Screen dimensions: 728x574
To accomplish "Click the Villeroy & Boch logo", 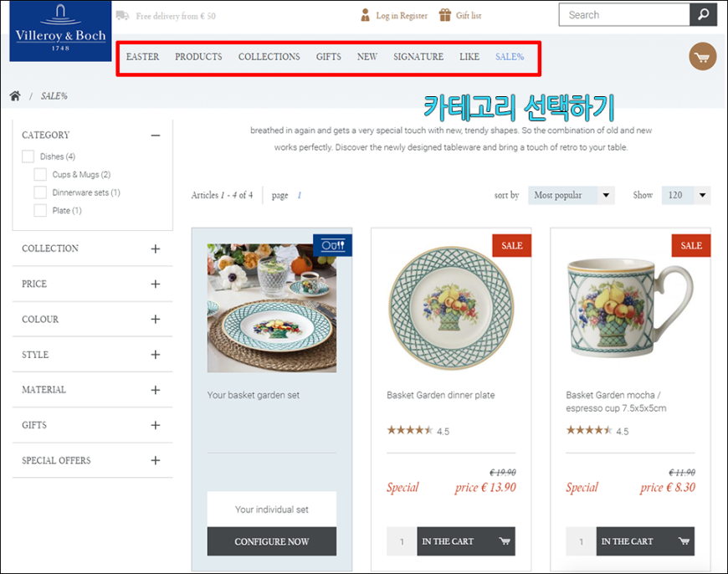I will [60, 31].
